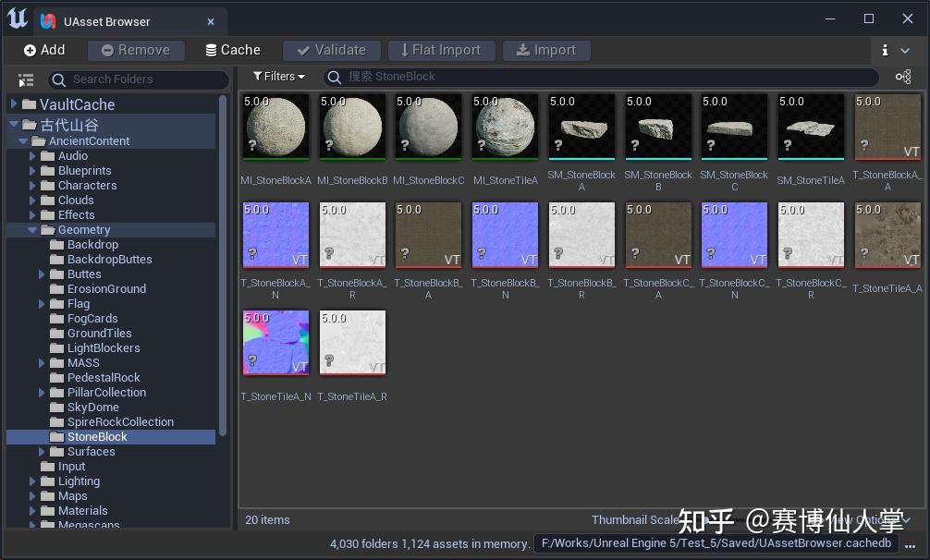This screenshot has height=560, width=930.
Task: Adjust the Thumbnail Scale slider
Action: [x=707, y=519]
